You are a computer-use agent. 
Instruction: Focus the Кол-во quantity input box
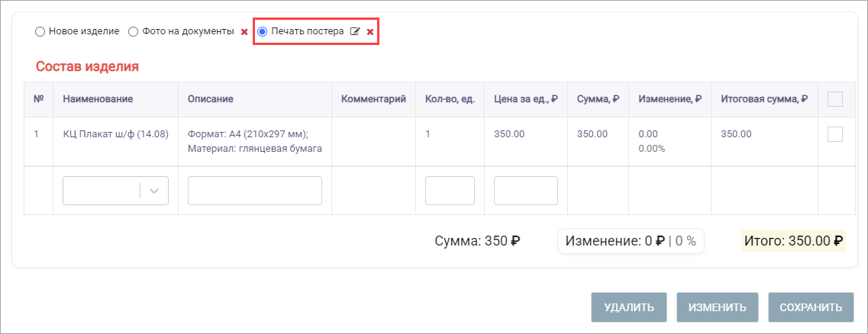coord(450,191)
